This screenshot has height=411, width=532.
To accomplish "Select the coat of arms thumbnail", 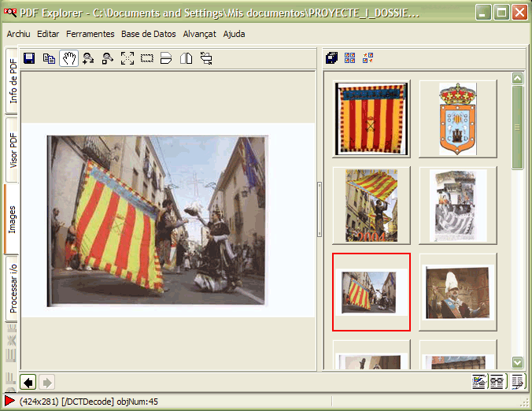I will 457,119.
